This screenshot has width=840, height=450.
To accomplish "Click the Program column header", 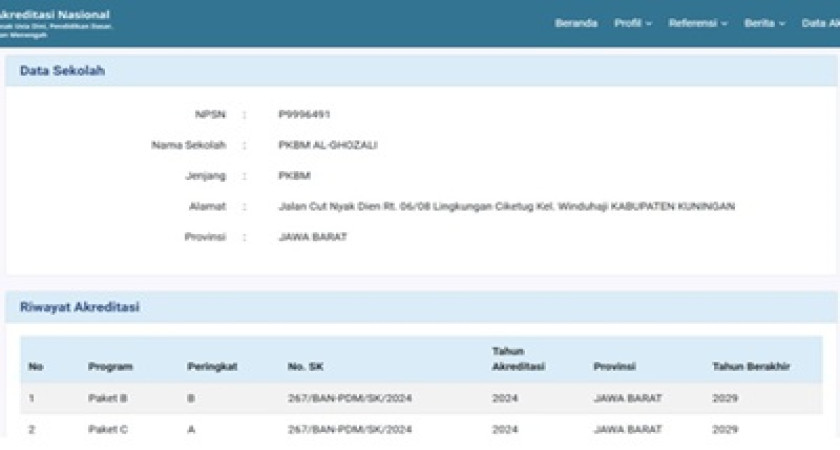I will pos(110,367).
